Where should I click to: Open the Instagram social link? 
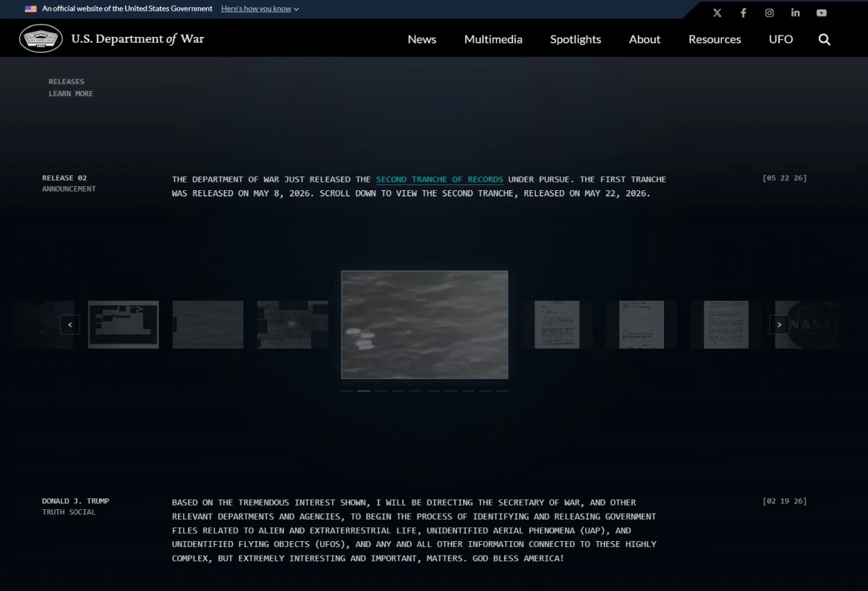click(770, 13)
